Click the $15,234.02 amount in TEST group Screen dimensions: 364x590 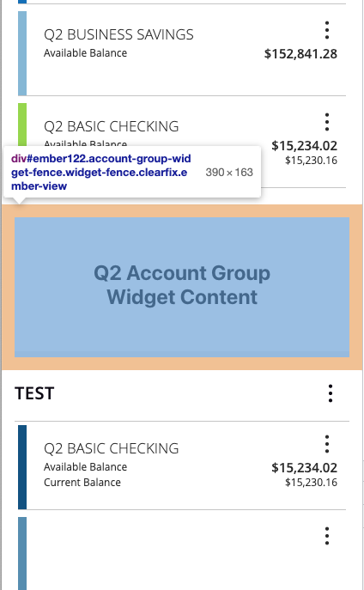click(x=304, y=468)
